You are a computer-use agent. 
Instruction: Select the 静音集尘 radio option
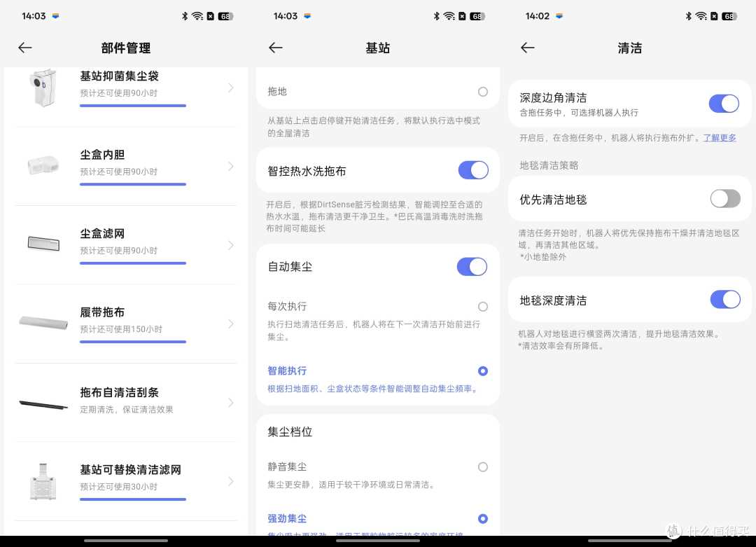click(x=482, y=466)
